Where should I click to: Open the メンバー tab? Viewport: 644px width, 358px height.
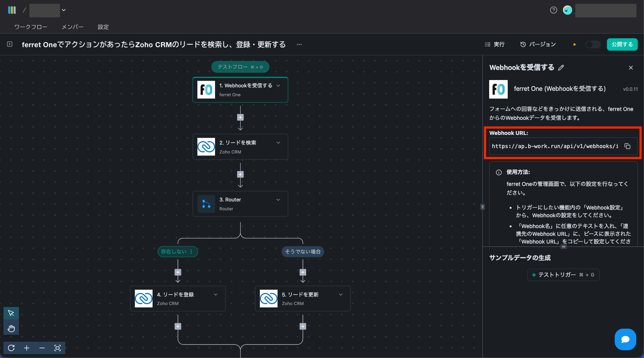pos(73,27)
